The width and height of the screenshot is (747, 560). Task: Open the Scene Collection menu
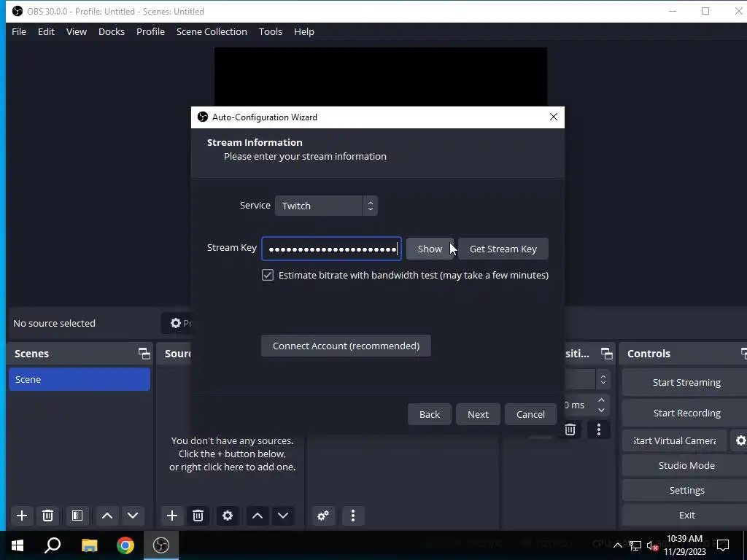pos(212,31)
